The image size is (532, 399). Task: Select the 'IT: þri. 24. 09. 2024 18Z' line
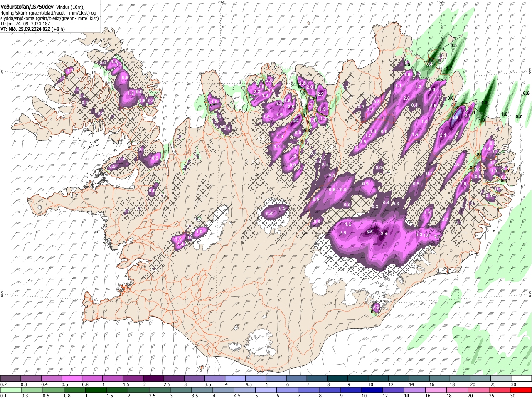26,24
